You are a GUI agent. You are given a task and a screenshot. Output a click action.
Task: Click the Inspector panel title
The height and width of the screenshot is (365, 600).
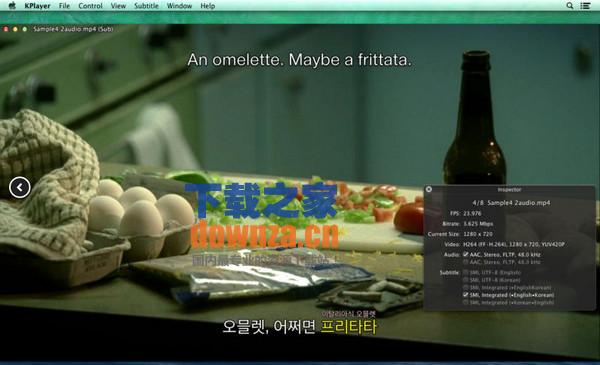pyautogui.click(x=509, y=189)
